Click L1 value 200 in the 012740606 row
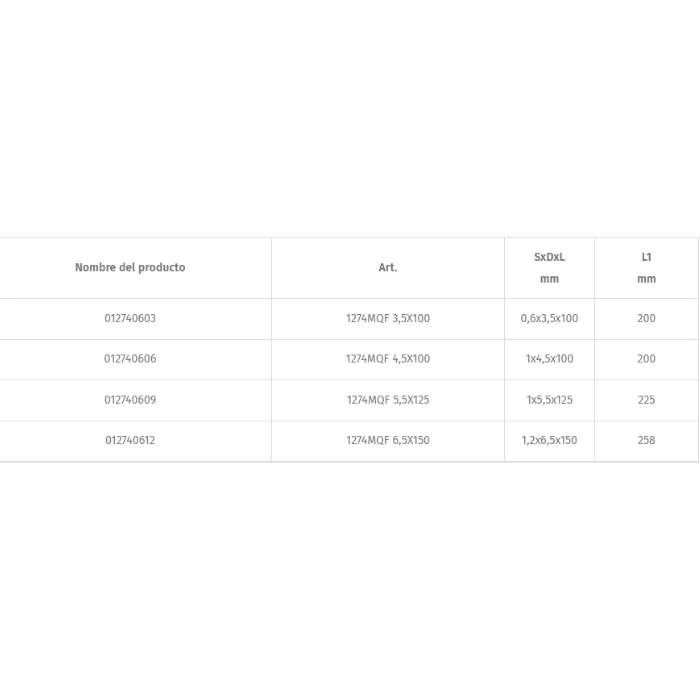The width and height of the screenshot is (700, 700). coord(646,359)
